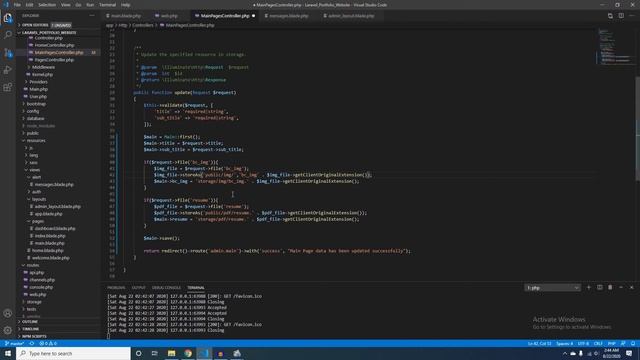Open Task View on the taskbar
640x360 pixels.
155,353
